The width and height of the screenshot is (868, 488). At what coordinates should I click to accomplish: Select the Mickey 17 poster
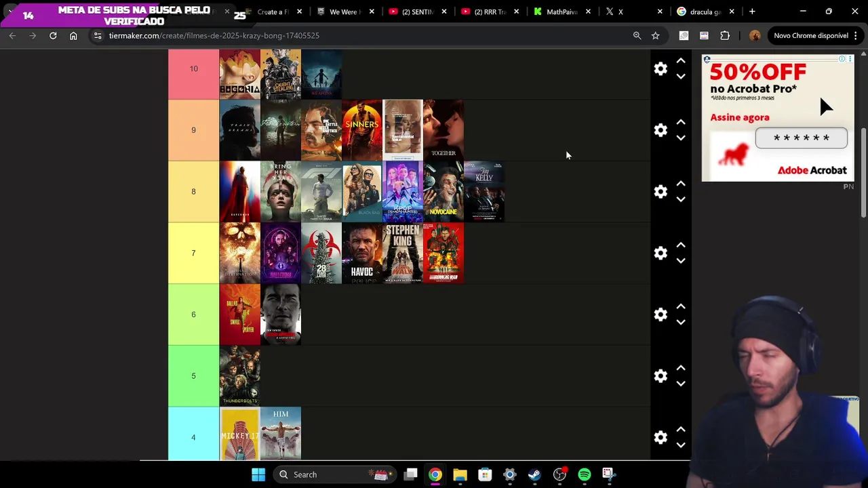[x=239, y=434]
